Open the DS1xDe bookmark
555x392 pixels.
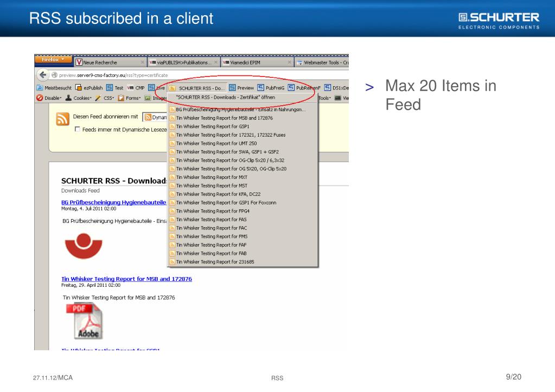click(336, 88)
